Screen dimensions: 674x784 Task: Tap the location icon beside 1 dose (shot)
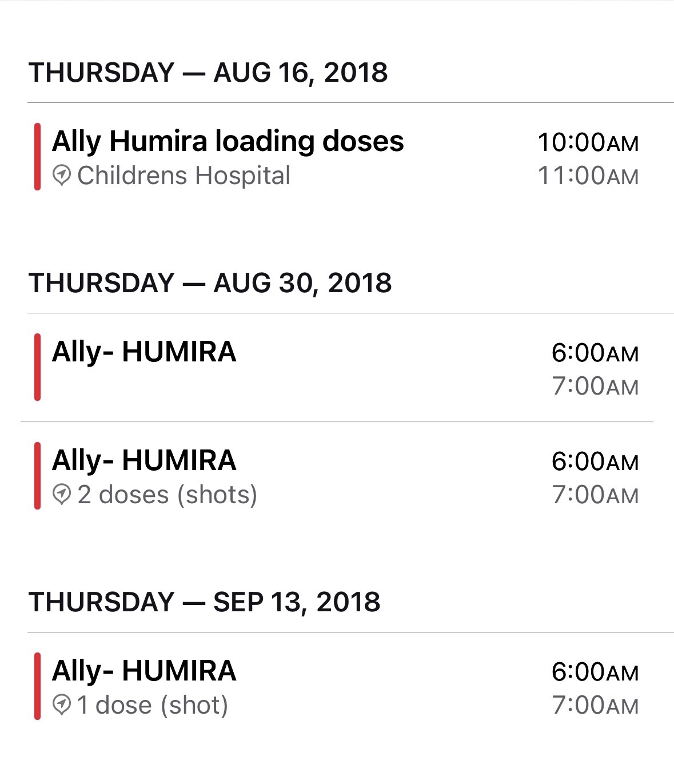[x=62, y=705]
